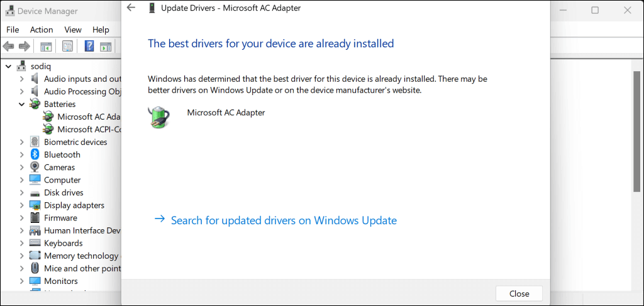Collapse the sodiq root node
The image size is (644, 306).
pyautogui.click(x=9, y=66)
